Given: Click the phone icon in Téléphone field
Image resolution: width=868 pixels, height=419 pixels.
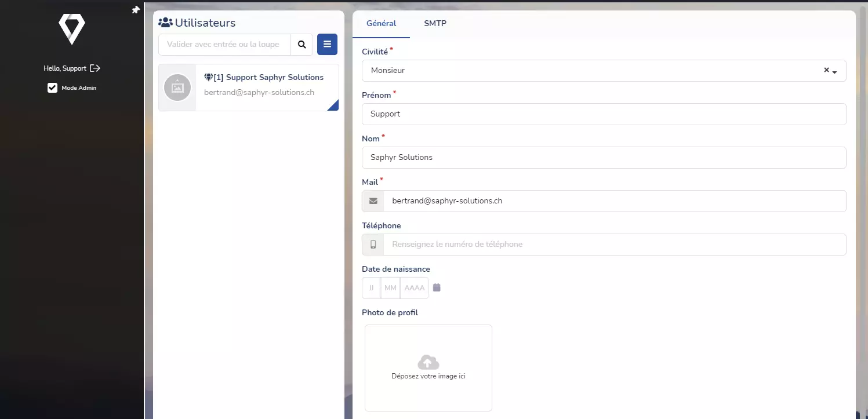Looking at the screenshot, I should pos(373,245).
